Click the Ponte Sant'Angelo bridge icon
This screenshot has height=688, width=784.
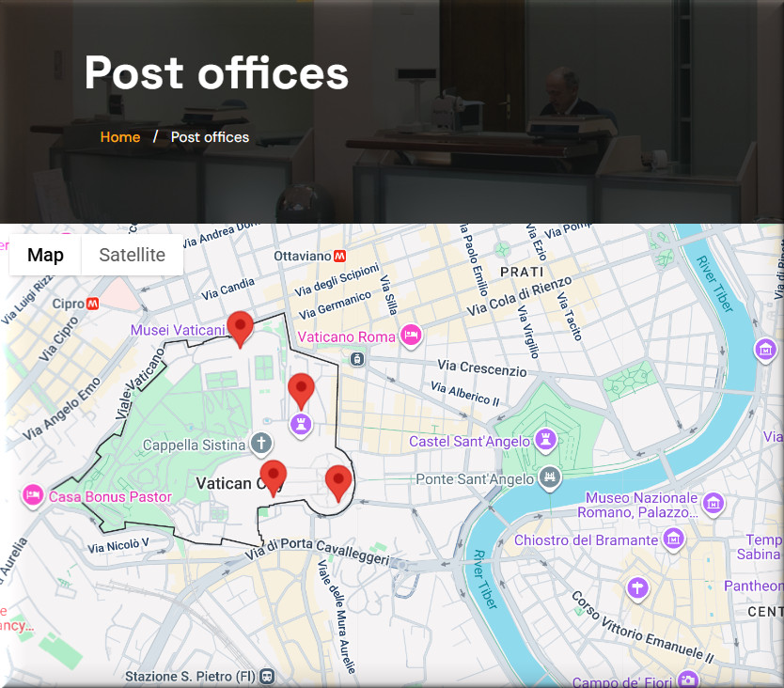(x=551, y=478)
